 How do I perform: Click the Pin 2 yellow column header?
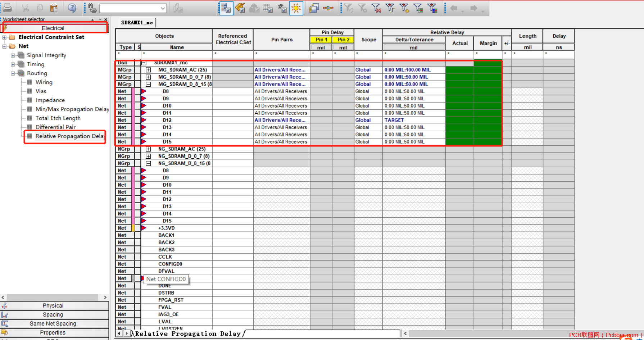click(344, 40)
